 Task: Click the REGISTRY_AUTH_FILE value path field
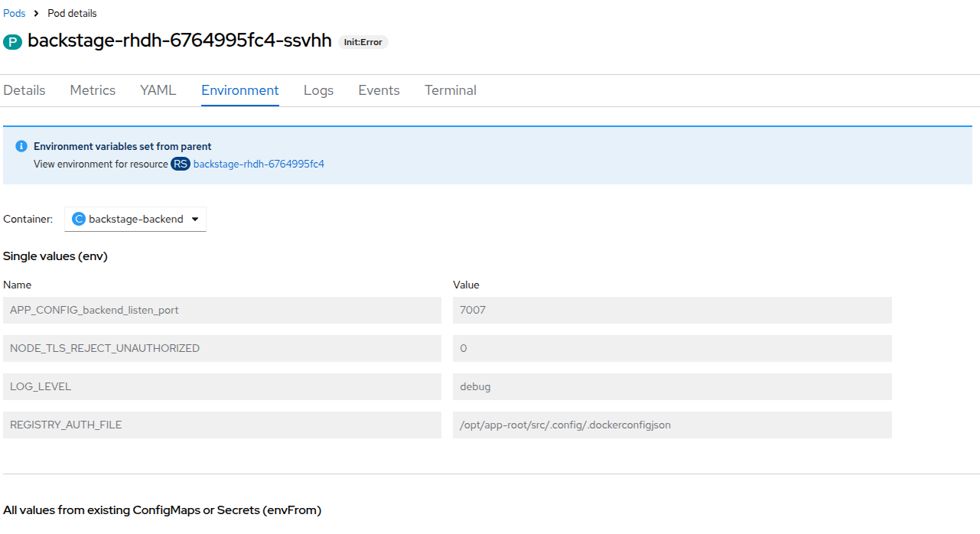coord(672,425)
